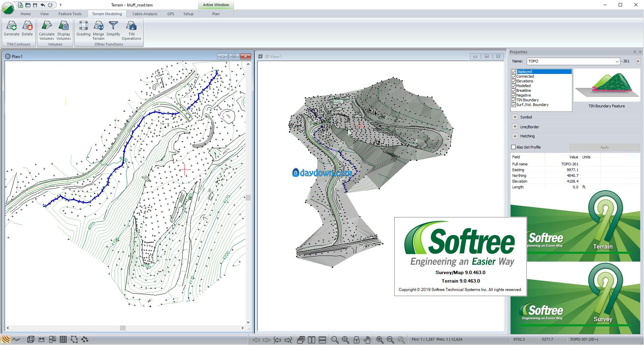Click the points cluster icon in the status bar
Screen dimensions: 644x345
click(84, 340)
